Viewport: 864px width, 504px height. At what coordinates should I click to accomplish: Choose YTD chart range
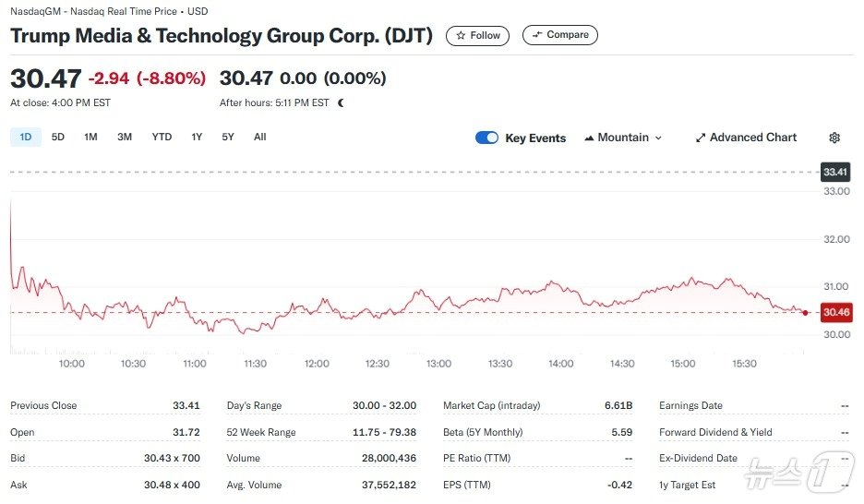click(162, 137)
